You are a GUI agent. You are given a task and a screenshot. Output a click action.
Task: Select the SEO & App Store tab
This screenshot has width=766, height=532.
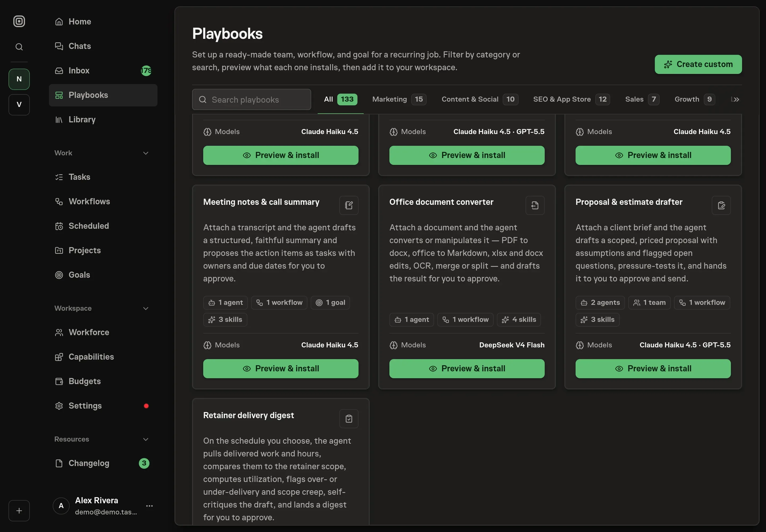tap(571, 99)
